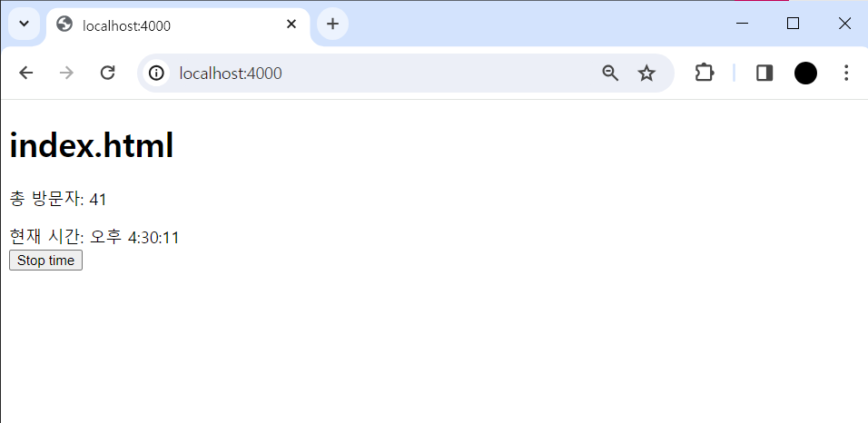Click the forward navigation arrow
The image size is (868, 423).
(x=66, y=73)
